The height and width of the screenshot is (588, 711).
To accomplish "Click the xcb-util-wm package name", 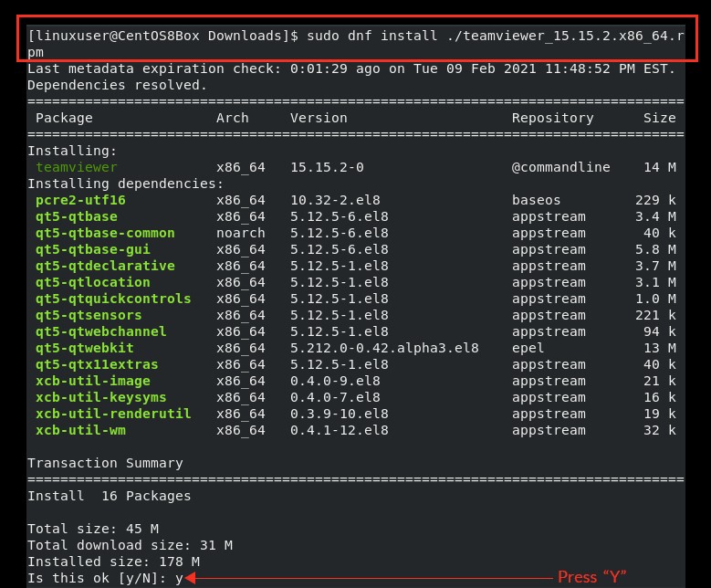I will click(80, 430).
